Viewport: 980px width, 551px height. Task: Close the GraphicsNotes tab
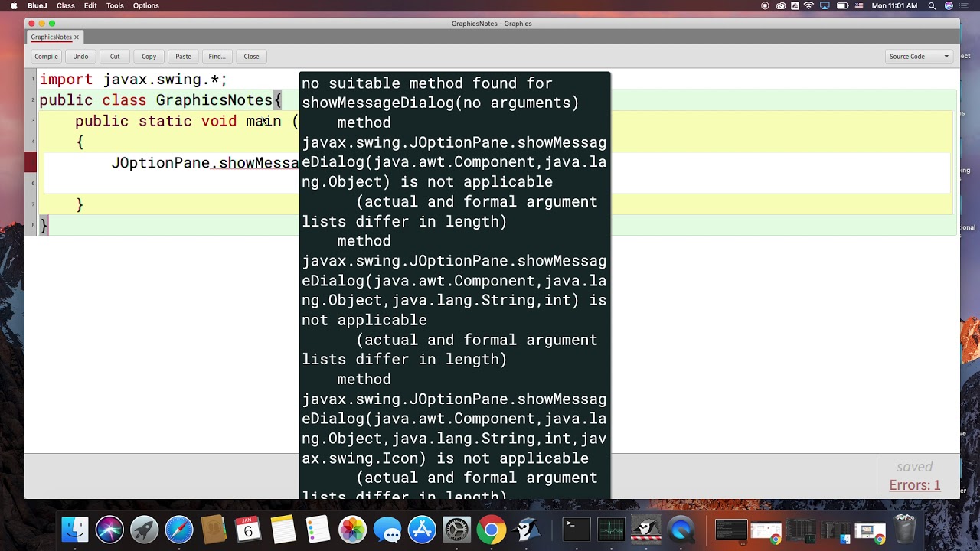pos(77,37)
